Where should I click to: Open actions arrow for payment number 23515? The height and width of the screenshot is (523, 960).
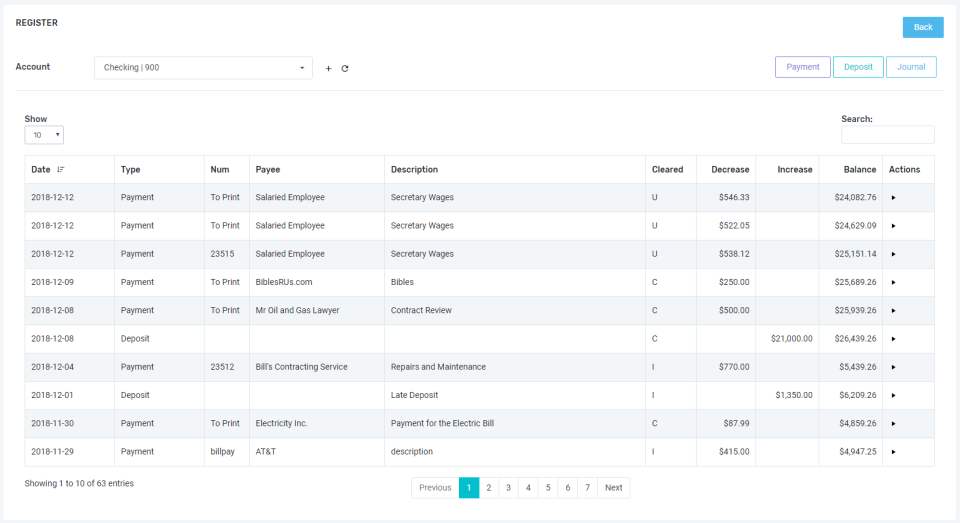[893, 254]
